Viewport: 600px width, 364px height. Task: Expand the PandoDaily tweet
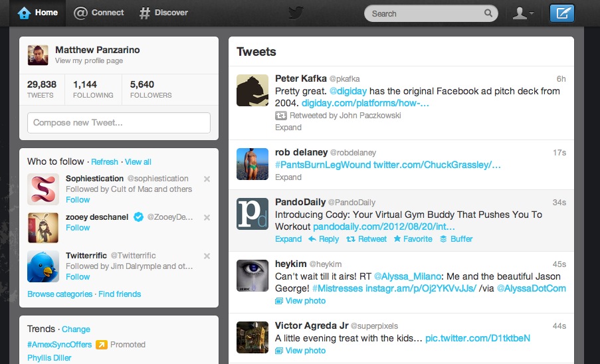288,239
